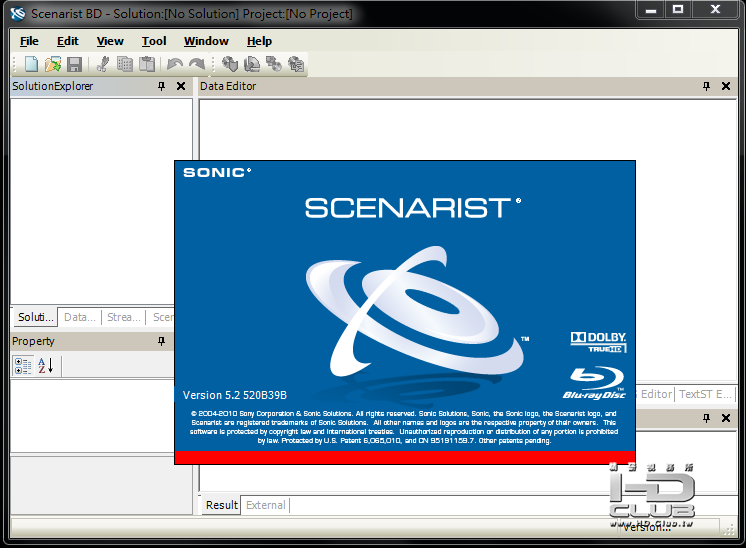Click the Save floppy disk icon
The image size is (746, 548).
pos(74,64)
